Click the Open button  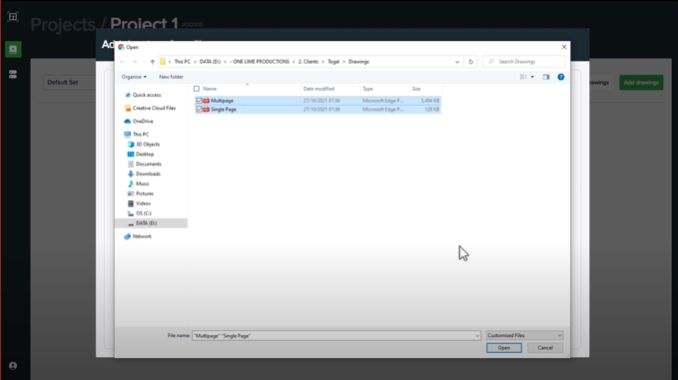504,348
